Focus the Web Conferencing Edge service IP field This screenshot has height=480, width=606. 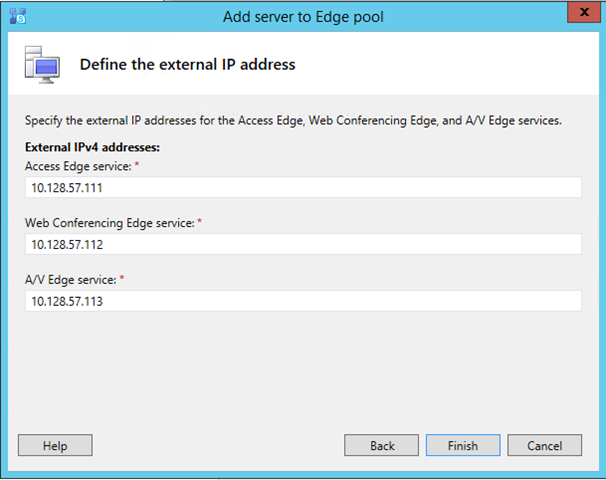[303, 244]
